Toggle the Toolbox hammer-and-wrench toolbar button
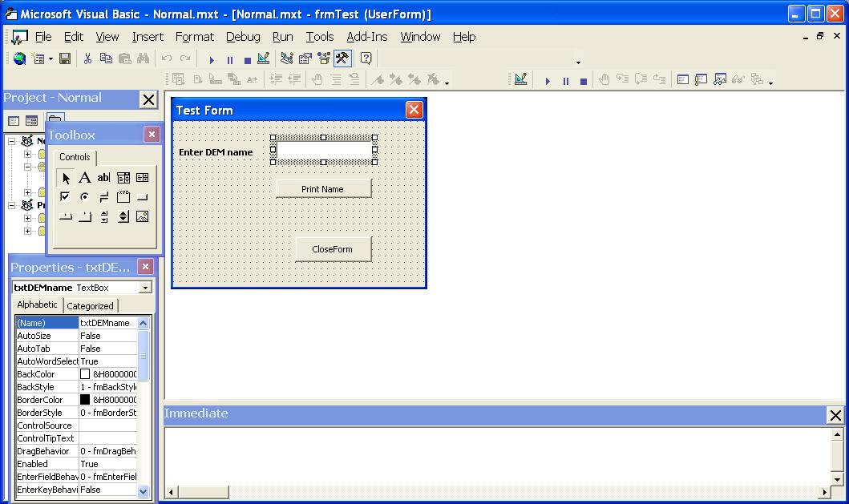This screenshot has width=849, height=504. (342, 58)
